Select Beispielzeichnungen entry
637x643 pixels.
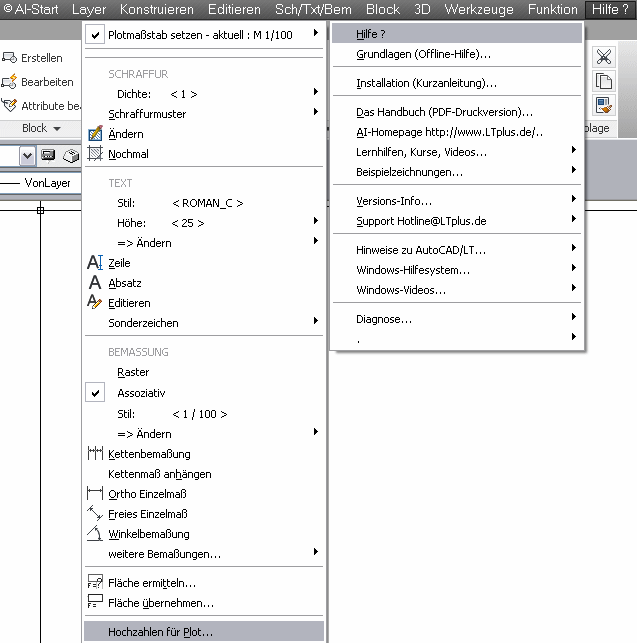click(457, 172)
